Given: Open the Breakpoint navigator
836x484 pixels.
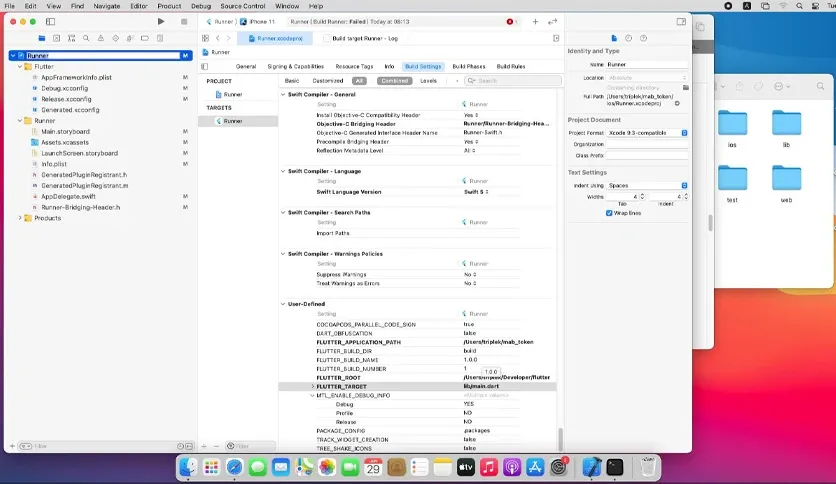Looking at the screenshot, I should point(144,38).
